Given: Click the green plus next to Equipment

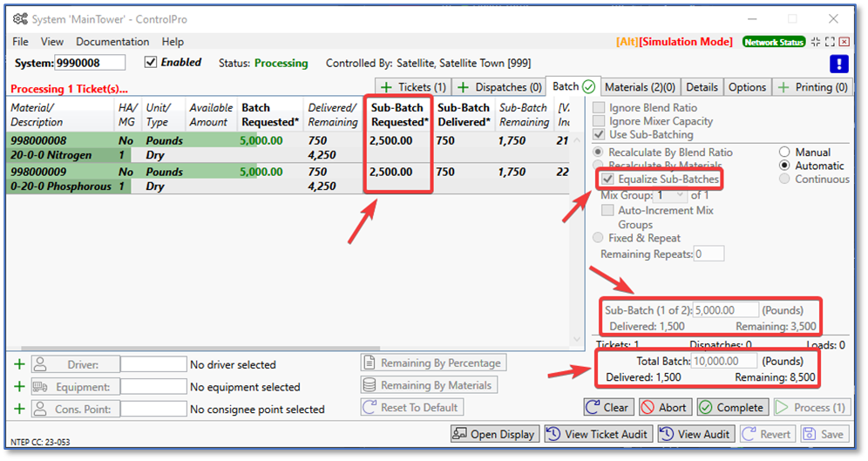Looking at the screenshot, I should click(20, 387).
